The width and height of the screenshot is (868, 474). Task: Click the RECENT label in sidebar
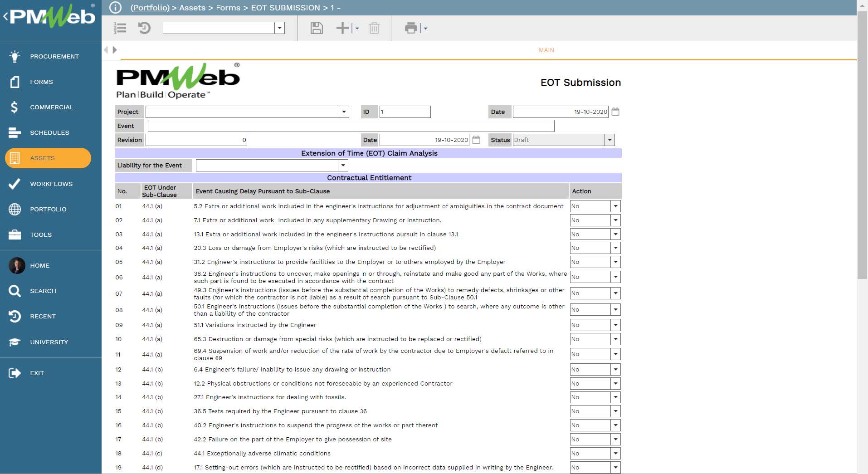(43, 316)
